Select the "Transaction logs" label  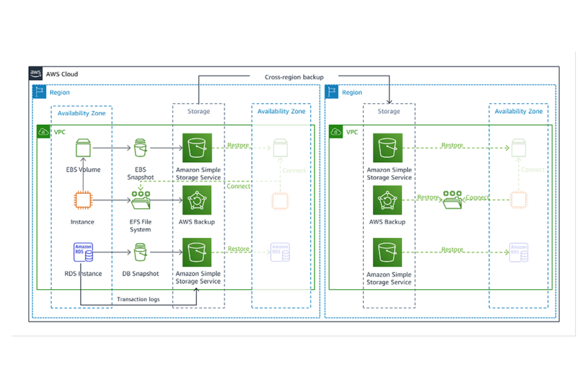[138, 299]
